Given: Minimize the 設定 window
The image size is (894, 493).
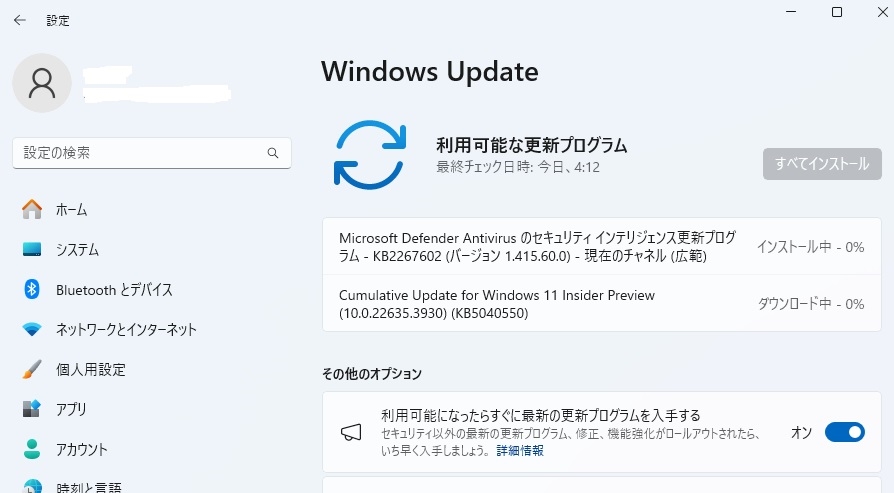Looking at the screenshot, I should click(791, 12).
